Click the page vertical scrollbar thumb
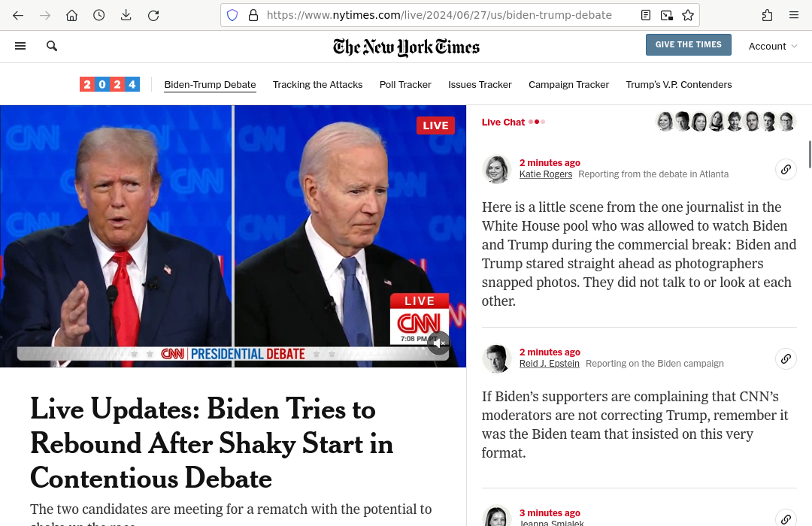The image size is (812, 526). (x=810, y=154)
